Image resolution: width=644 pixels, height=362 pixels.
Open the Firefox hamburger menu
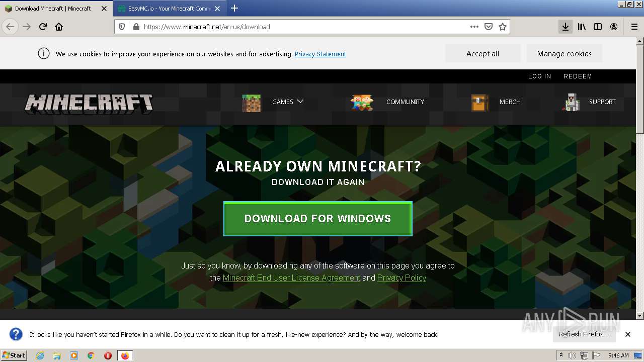point(634,27)
